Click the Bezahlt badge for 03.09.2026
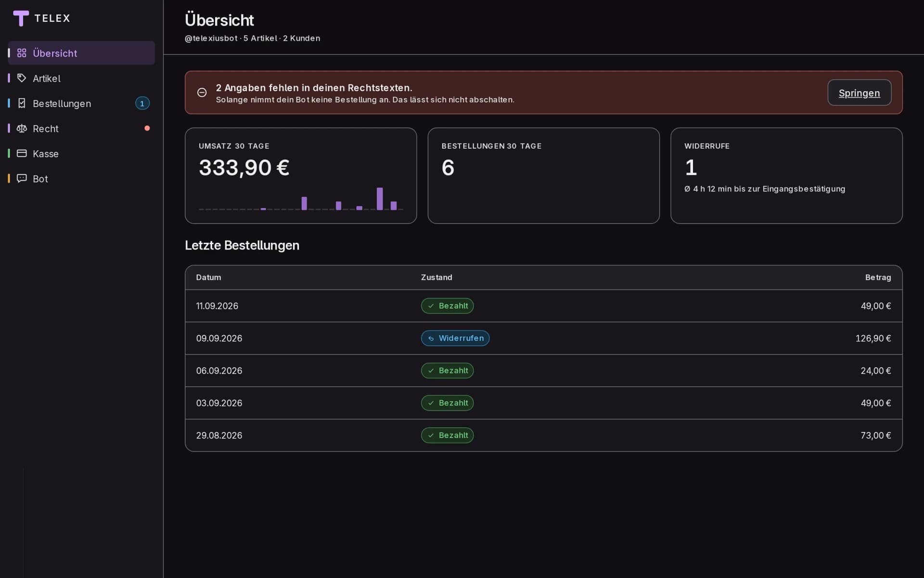Image resolution: width=924 pixels, height=578 pixels. (x=447, y=403)
